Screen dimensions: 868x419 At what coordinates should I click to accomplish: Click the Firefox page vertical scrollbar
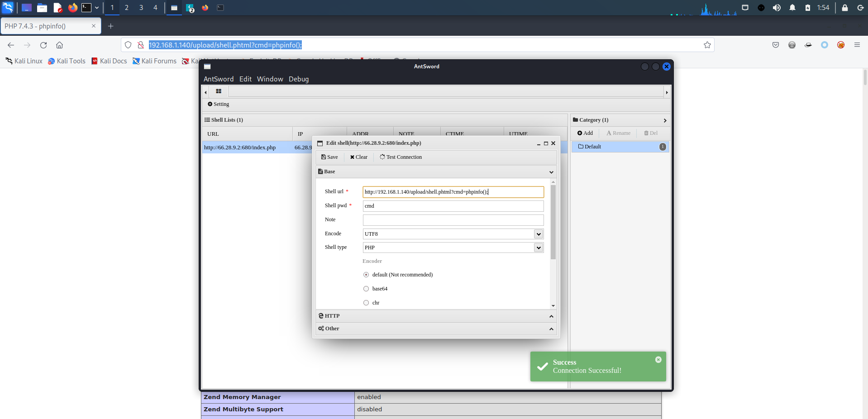(865, 77)
